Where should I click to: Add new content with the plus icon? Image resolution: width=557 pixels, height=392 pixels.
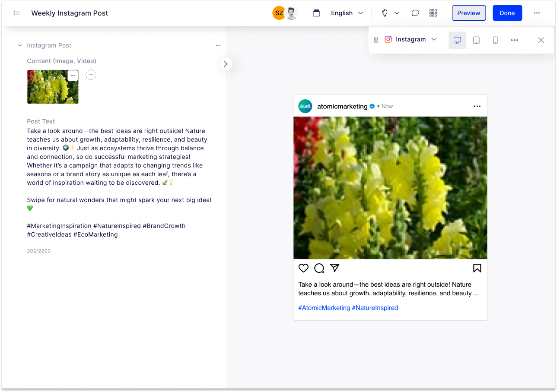(x=91, y=75)
